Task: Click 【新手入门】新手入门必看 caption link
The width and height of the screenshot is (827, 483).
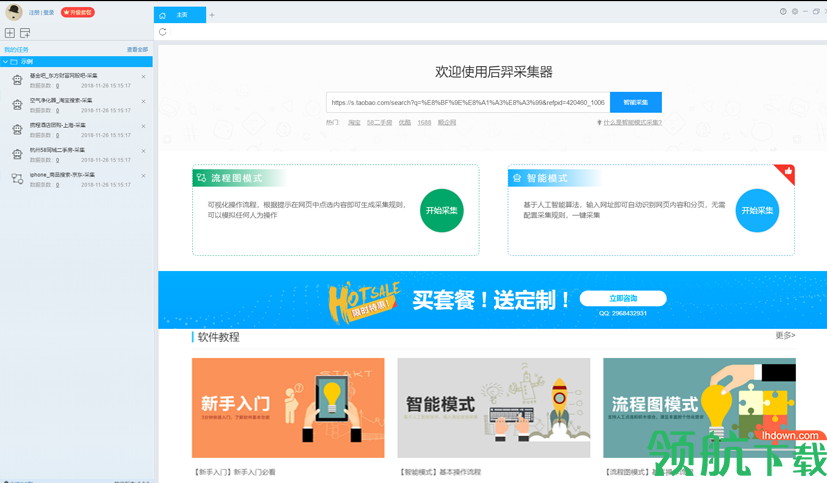Action: coord(235,472)
